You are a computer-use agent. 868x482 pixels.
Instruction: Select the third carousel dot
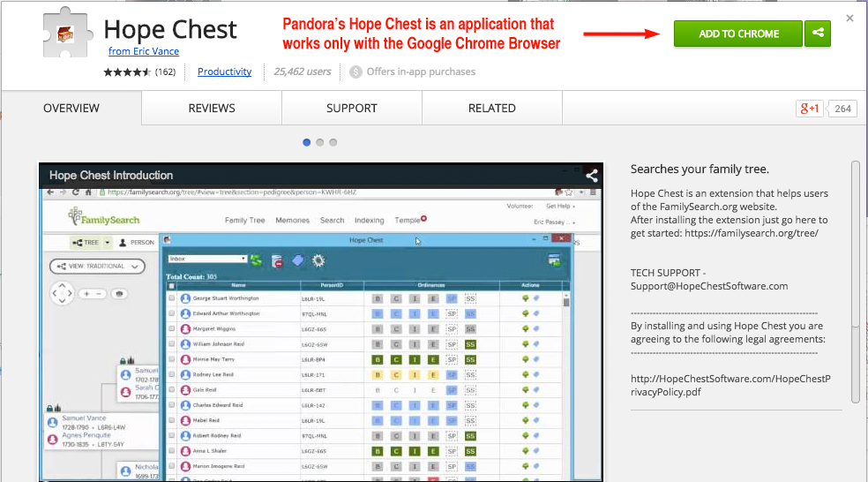coord(333,142)
